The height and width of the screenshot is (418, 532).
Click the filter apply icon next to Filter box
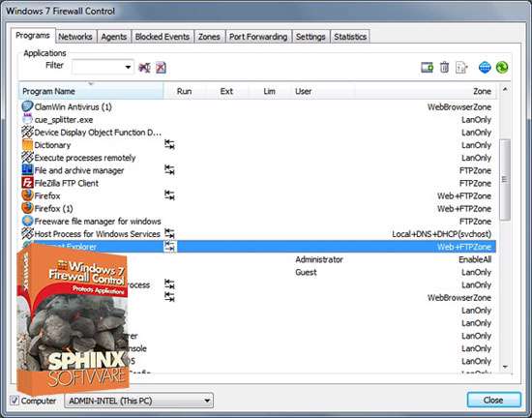144,68
